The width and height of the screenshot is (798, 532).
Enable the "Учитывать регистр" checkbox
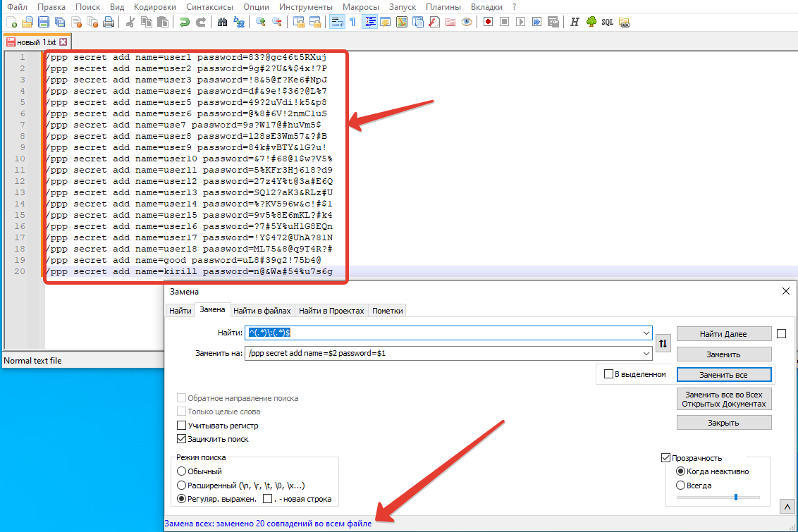[182, 425]
